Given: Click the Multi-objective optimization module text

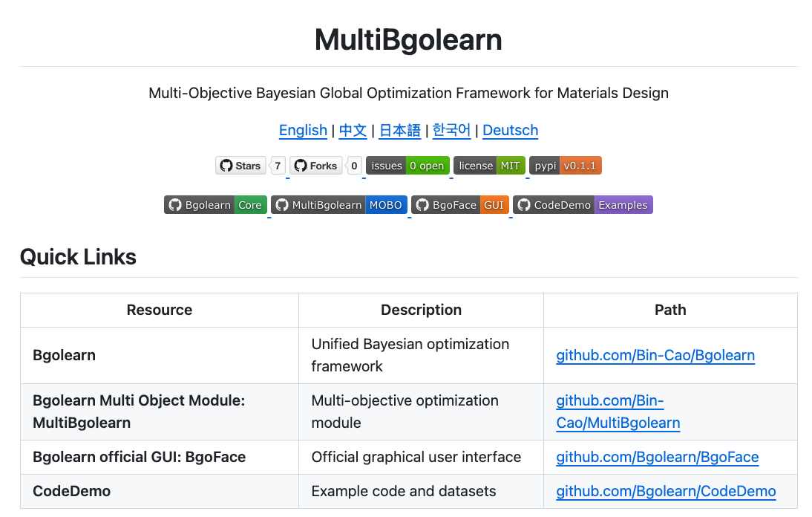Looking at the screenshot, I should click(x=405, y=412).
